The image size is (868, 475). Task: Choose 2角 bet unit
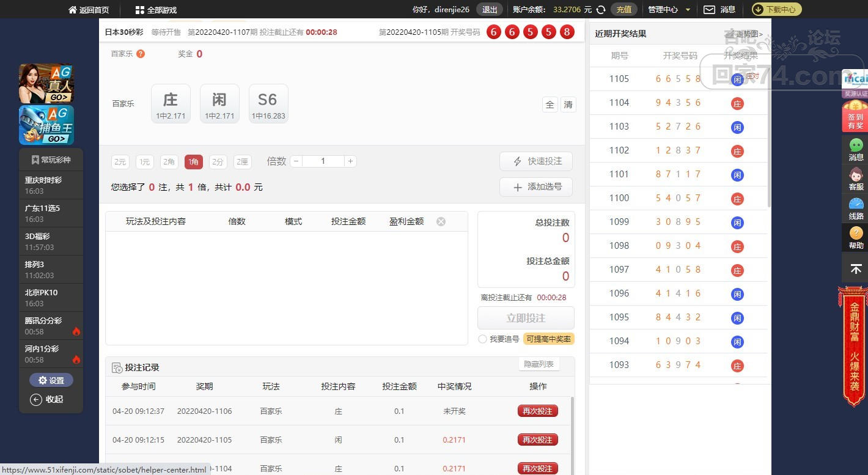click(169, 162)
